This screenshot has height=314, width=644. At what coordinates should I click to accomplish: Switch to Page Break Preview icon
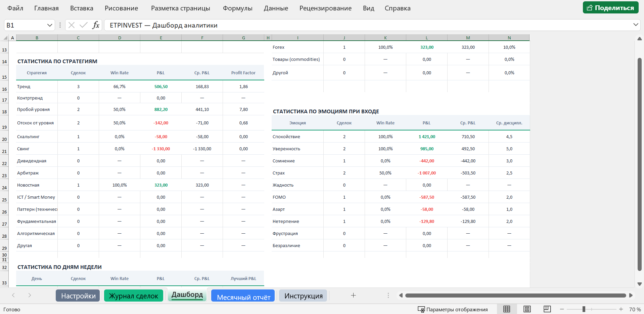(547, 309)
